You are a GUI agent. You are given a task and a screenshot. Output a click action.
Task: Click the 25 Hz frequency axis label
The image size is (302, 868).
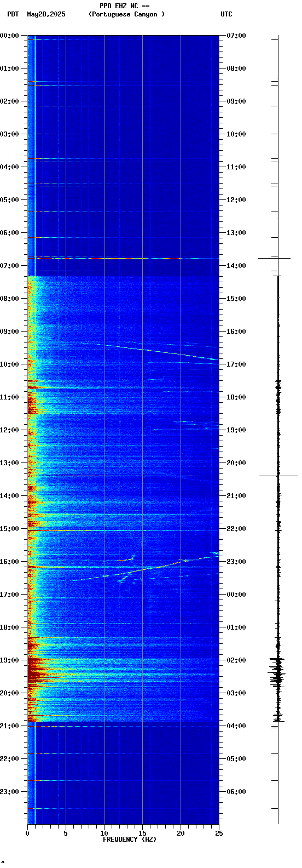point(219,833)
